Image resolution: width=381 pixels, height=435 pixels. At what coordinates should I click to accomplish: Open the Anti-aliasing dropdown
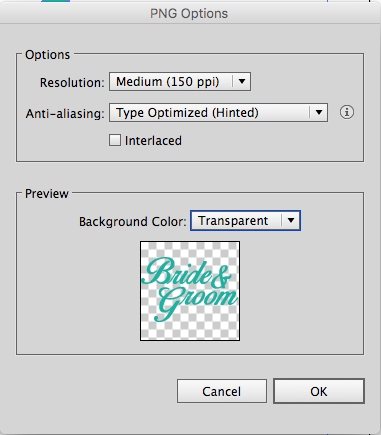(218, 113)
